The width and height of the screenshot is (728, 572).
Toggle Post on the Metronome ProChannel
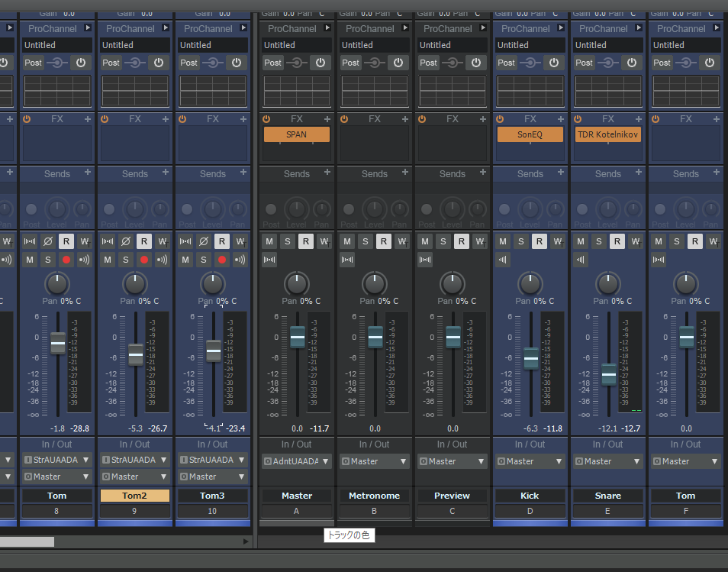351,63
